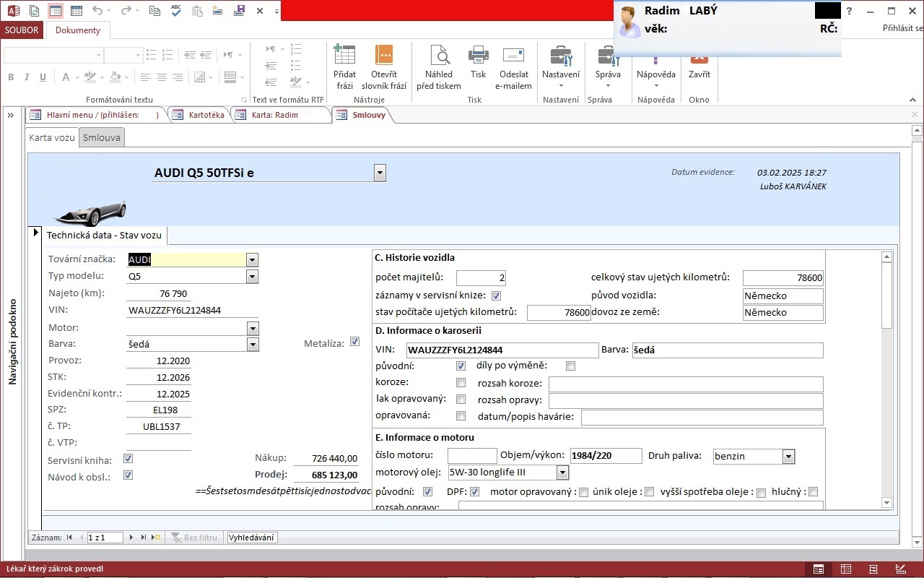The height and width of the screenshot is (578, 924).
Task: Open the Barva dropdown arrow
Action: coord(252,345)
